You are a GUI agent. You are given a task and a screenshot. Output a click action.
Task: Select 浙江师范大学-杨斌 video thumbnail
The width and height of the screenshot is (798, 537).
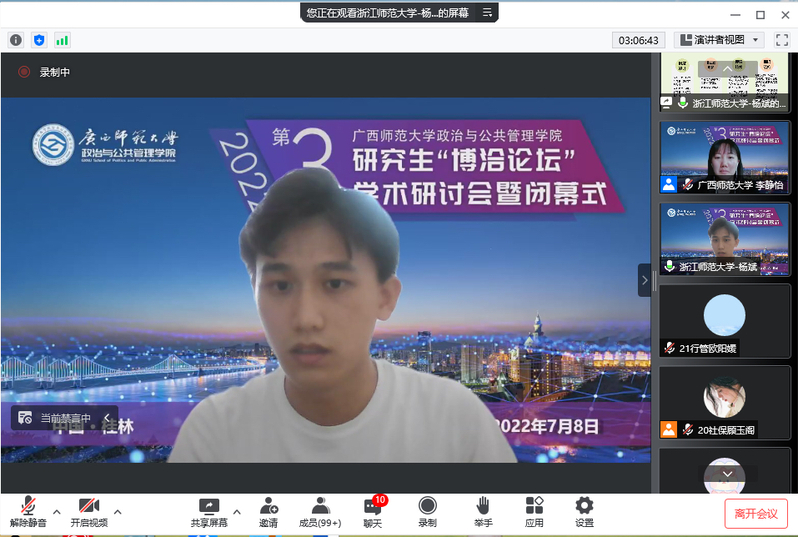click(724, 239)
